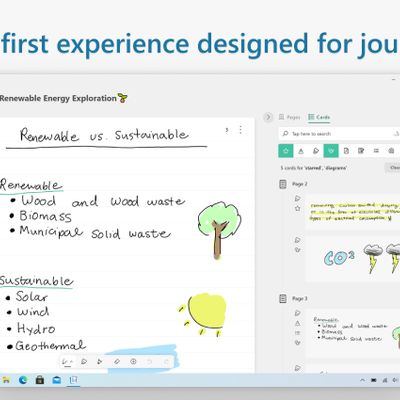The width and height of the screenshot is (400, 400).
Task: Click the handwritten 'Geothermal' bullet
Action: [50, 346]
